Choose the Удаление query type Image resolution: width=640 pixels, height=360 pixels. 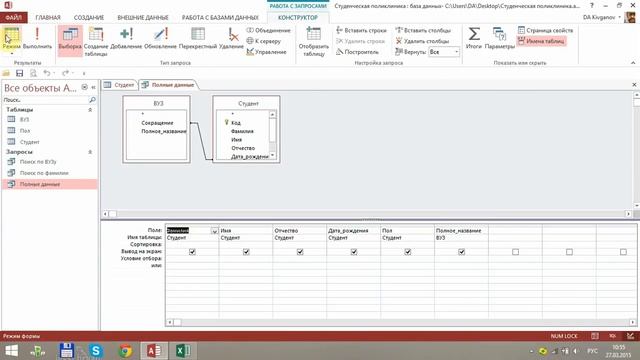231,39
